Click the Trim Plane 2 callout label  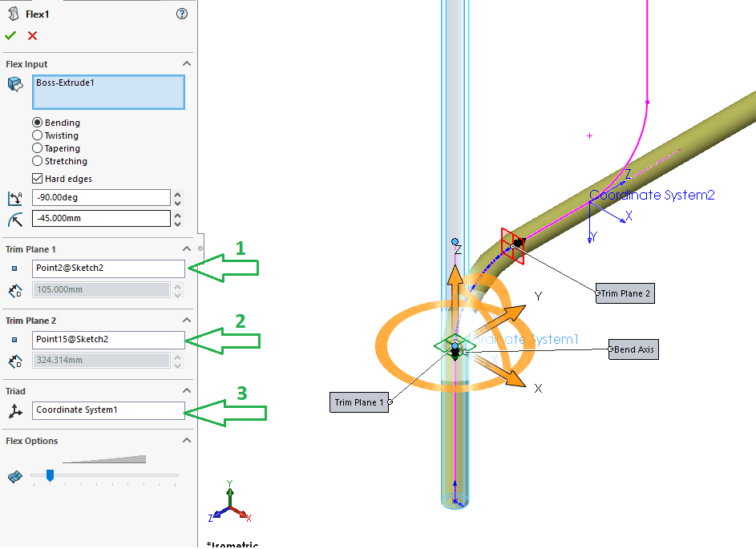(x=625, y=293)
